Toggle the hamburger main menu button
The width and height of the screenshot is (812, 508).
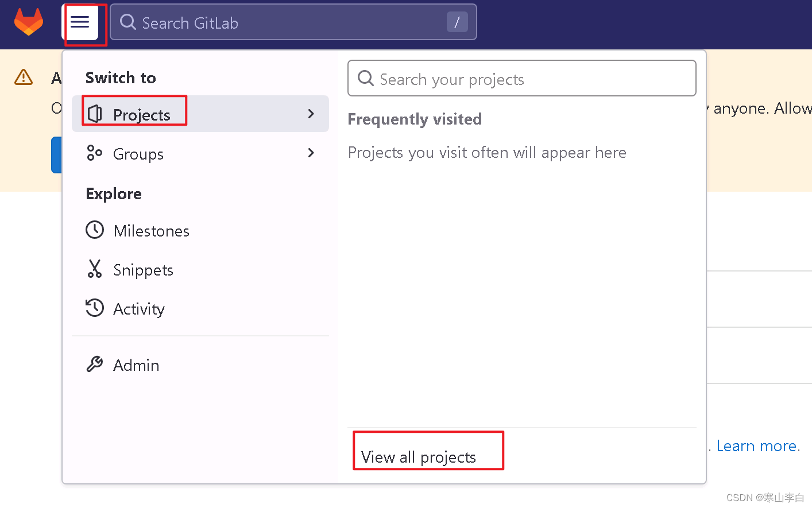click(80, 22)
